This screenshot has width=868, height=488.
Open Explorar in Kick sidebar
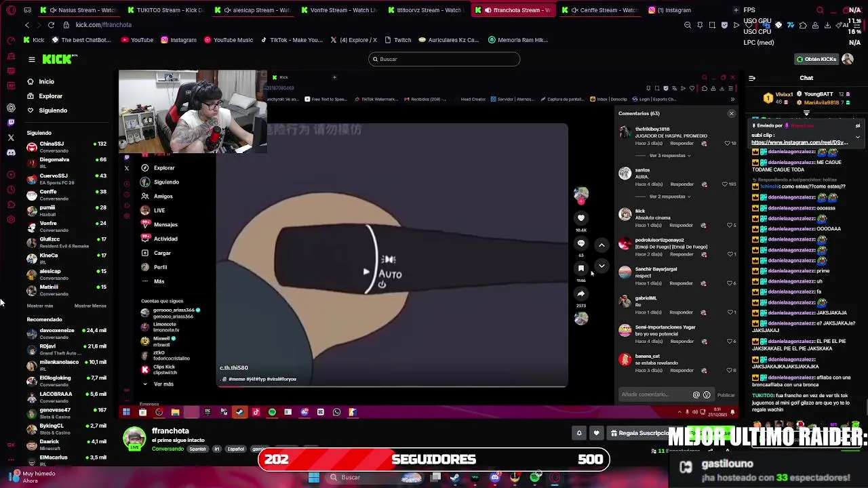click(x=50, y=96)
